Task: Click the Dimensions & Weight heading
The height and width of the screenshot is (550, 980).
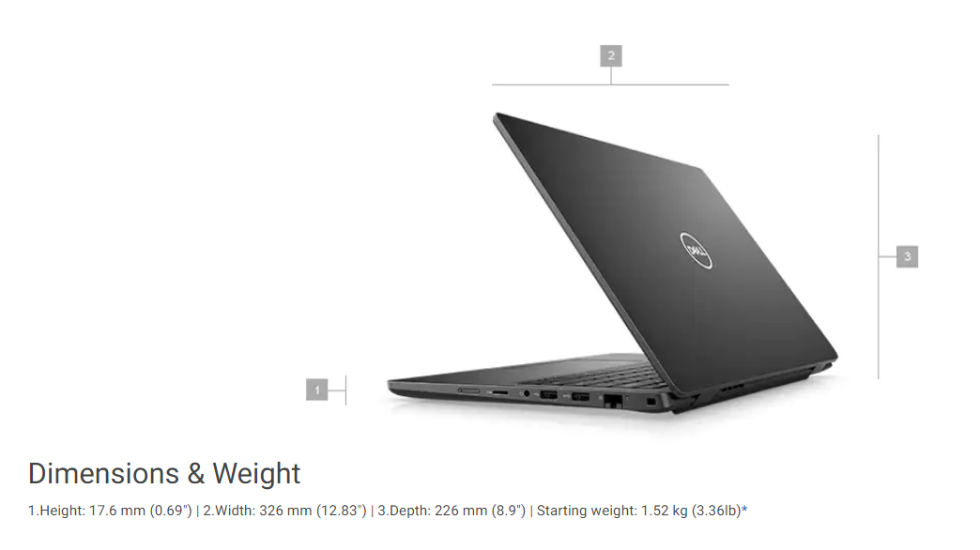Action: point(164,473)
